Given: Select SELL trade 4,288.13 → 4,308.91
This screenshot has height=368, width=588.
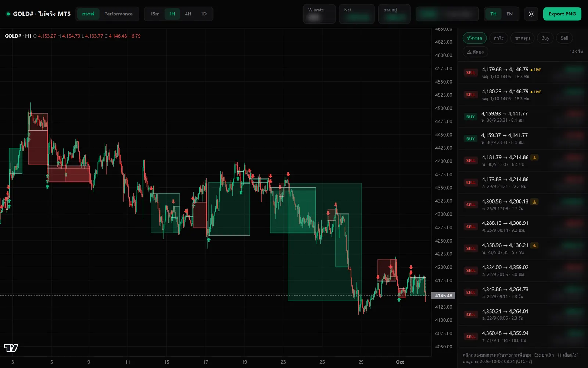Looking at the screenshot, I should click(523, 227).
